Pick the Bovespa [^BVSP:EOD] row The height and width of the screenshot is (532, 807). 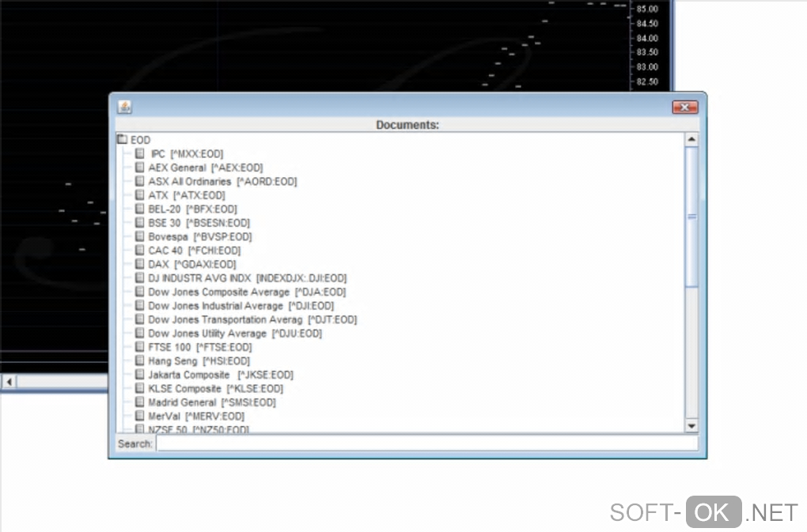click(x=199, y=237)
